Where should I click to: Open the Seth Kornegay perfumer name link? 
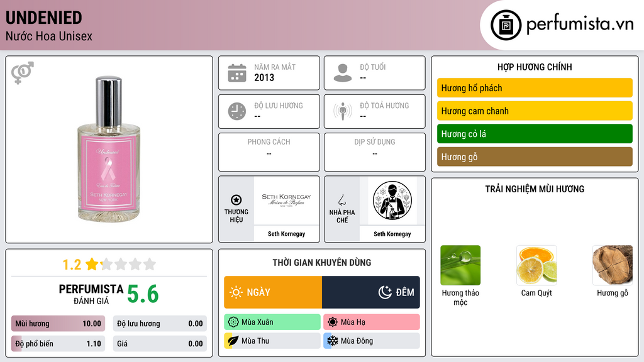point(392,234)
